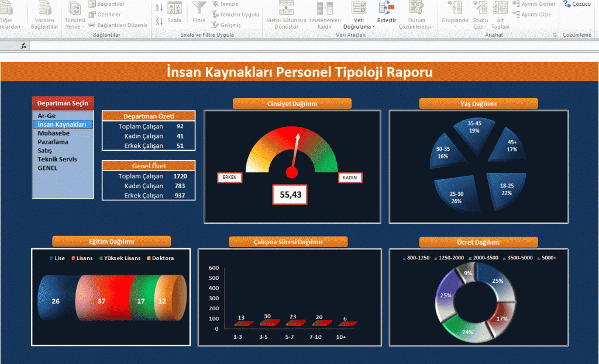Select Ar-Ge in department list
The height and width of the screenshot is (364, 599).
(x=63, y=116)
